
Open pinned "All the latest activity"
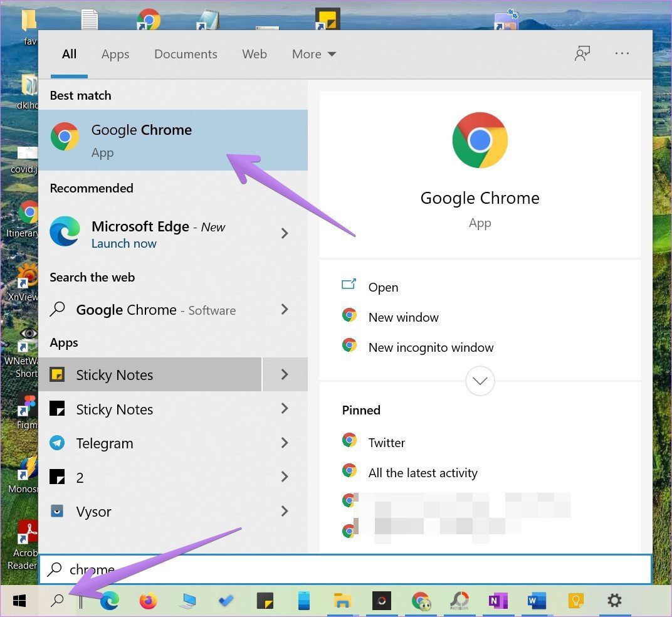(423, 473)
